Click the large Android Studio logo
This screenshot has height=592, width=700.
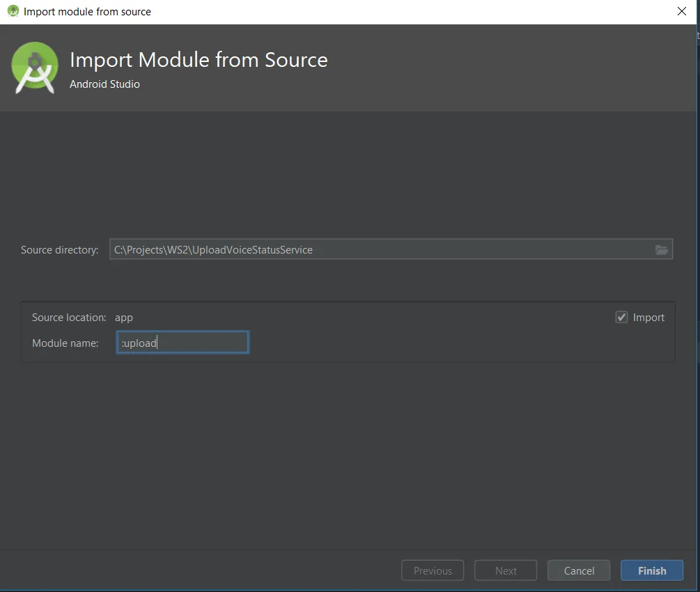(35, 67)
